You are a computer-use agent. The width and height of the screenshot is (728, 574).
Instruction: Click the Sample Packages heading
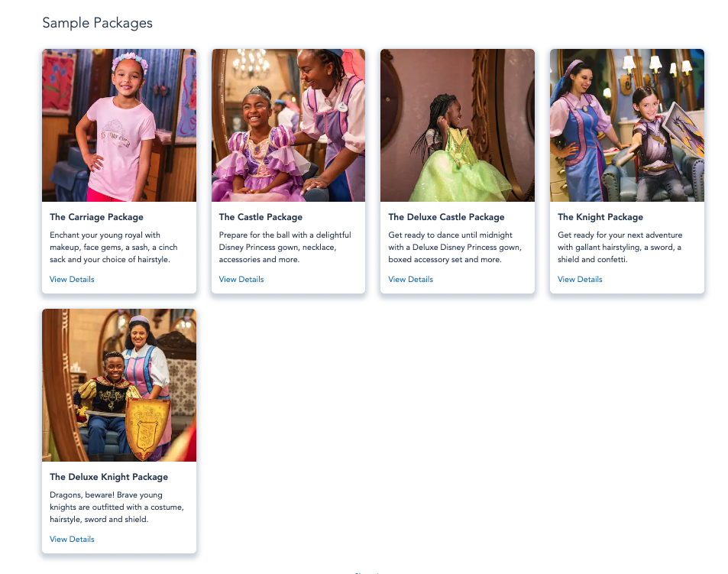[x=98, y=23]
